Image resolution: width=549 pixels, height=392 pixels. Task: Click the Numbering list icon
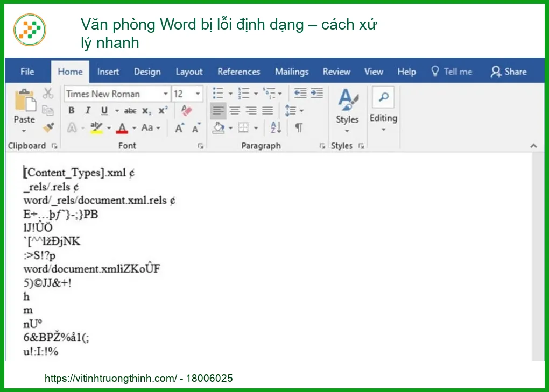243,94
